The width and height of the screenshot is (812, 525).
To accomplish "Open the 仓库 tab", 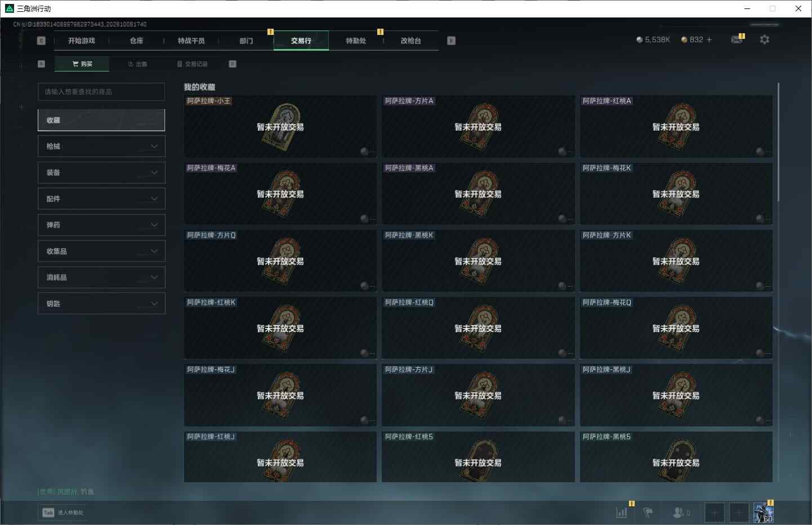I will 136,41.
